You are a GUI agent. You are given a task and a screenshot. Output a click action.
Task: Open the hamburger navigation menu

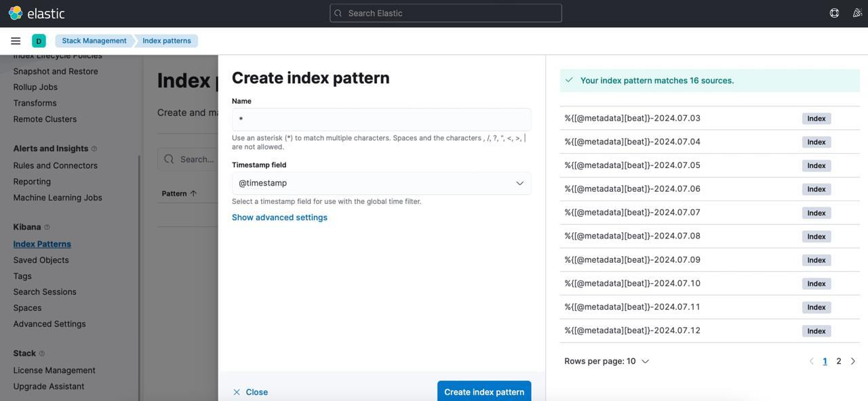[x=16, y=41]
